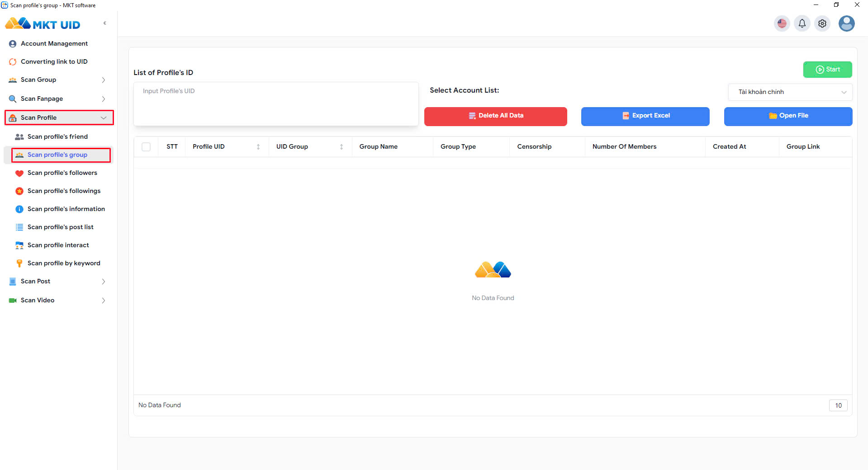Minimize the MKT software window

(x=816, y=5)
